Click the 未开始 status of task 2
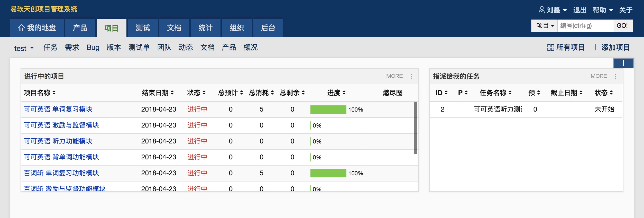This screenshot has height=218, width=644. click(604, 109)
